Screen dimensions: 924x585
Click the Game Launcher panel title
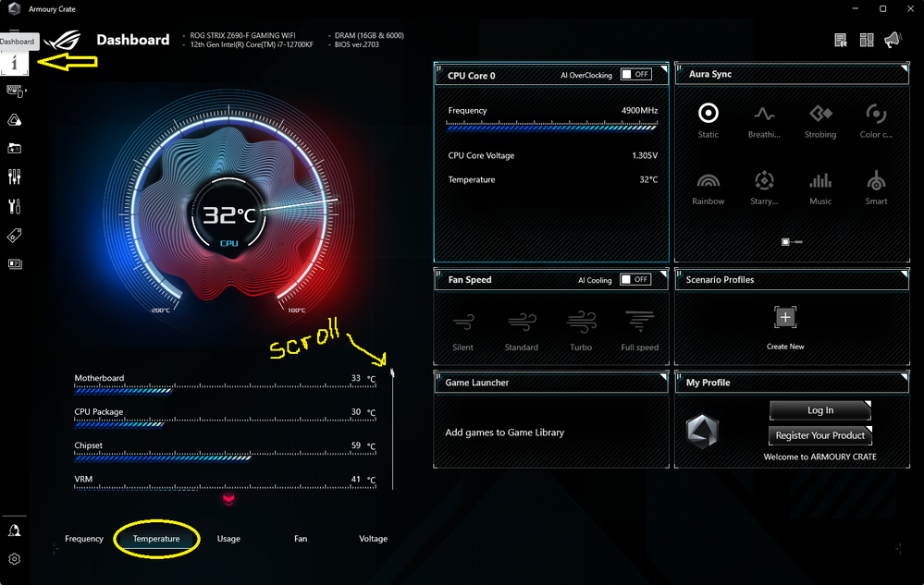click(x=476, y=383)
